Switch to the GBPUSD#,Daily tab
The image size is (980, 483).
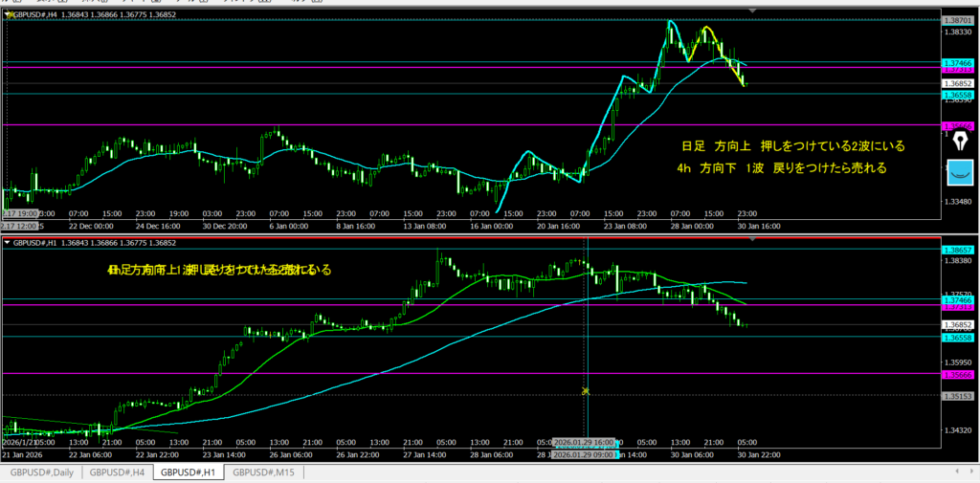click(x=41, y=472)
